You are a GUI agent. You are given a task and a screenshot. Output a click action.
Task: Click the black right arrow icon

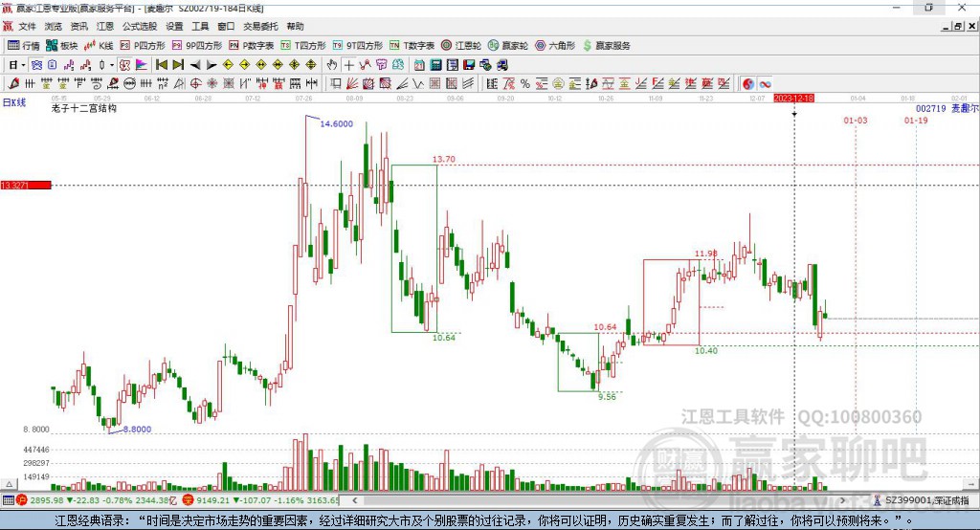click(212, 65)
